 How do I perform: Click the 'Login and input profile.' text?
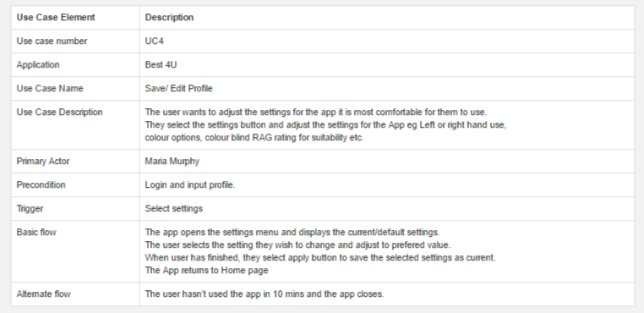coord(190,185)
